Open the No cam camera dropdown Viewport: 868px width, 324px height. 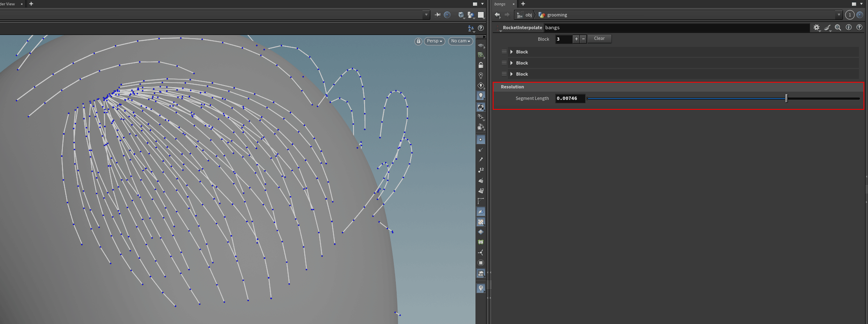[460, 41]
